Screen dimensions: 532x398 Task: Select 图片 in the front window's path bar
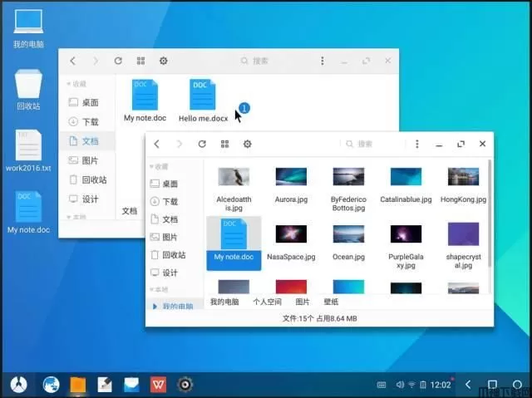point(302,302)
